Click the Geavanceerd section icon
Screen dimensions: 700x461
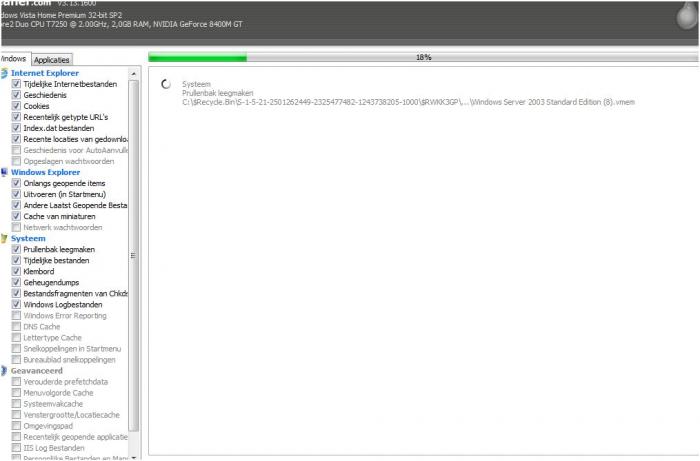pyautogui.click(x=4, y=371)
